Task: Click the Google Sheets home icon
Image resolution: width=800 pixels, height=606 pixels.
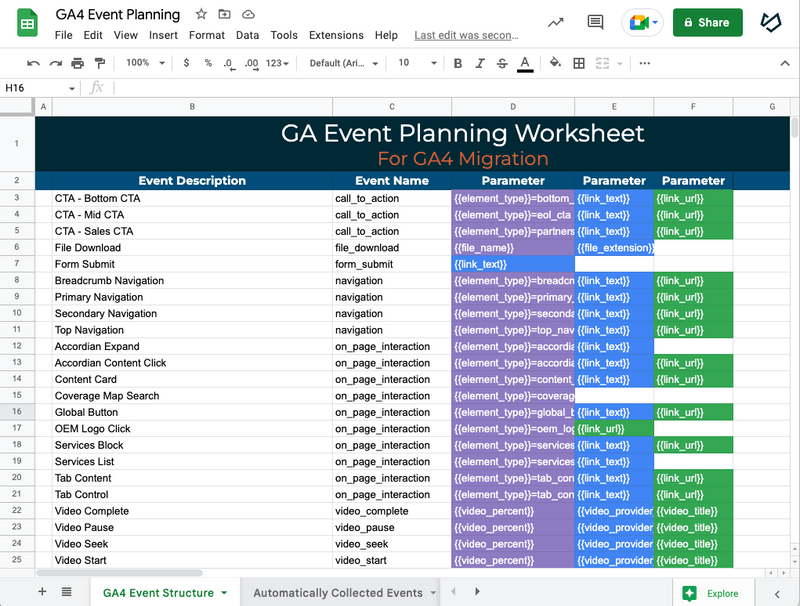Action: click(x=27, y=23)
